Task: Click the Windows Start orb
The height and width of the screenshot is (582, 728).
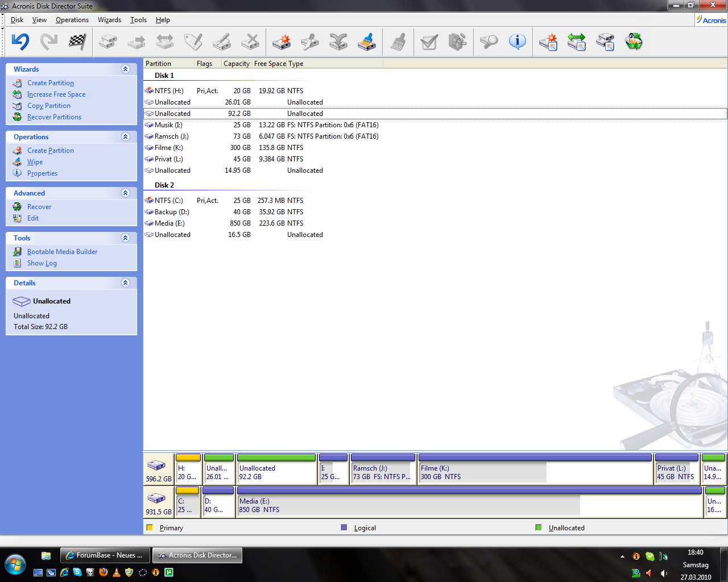Action: click(x=15, y=564)
